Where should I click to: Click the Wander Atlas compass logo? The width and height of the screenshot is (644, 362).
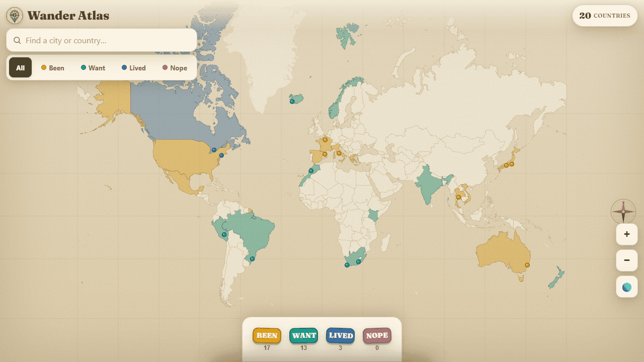(15, 16)
